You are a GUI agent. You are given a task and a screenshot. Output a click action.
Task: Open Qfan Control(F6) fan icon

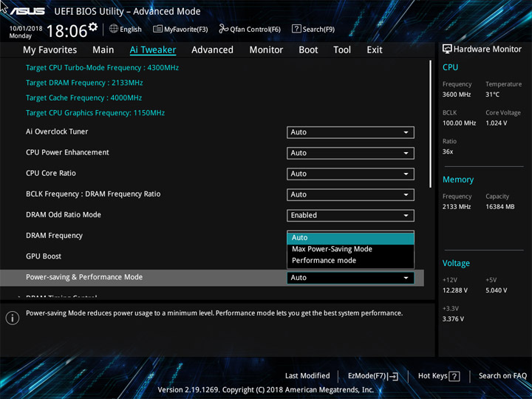pos(223,29)
